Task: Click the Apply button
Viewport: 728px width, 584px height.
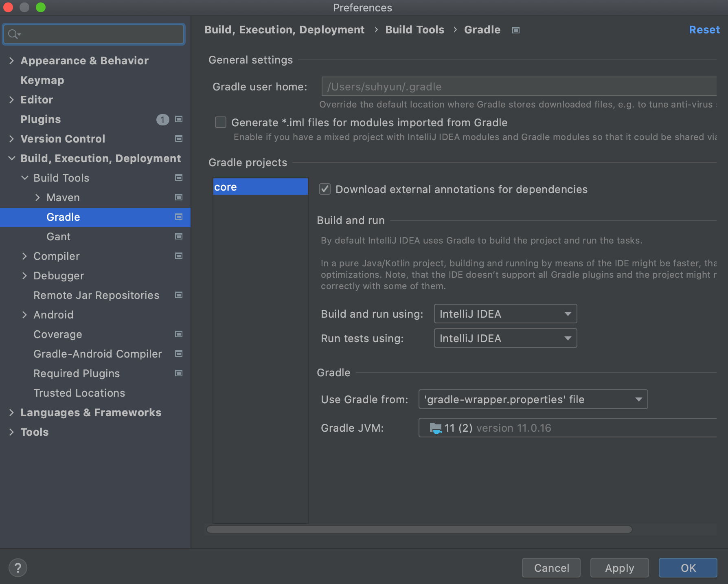Action: pos(620,568)
